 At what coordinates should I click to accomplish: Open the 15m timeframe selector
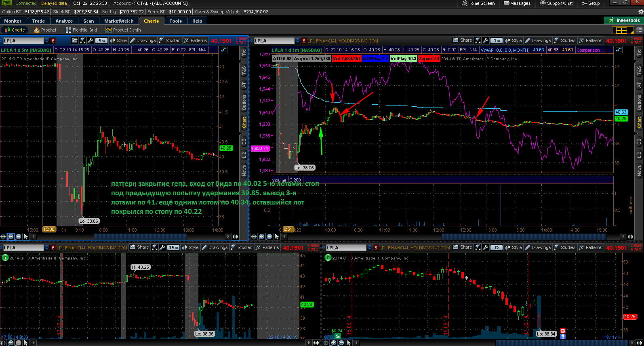click(x=173, y=247)
